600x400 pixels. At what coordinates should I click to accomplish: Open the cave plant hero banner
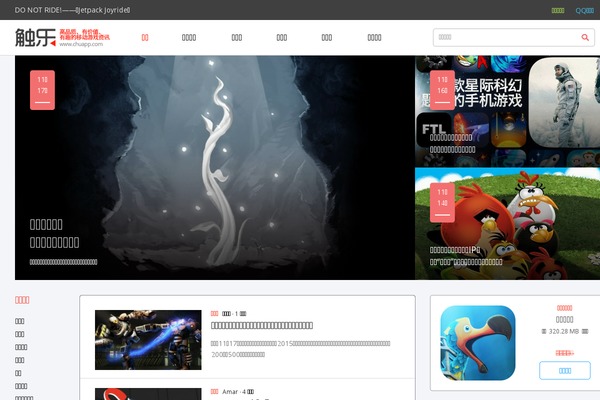215,168
